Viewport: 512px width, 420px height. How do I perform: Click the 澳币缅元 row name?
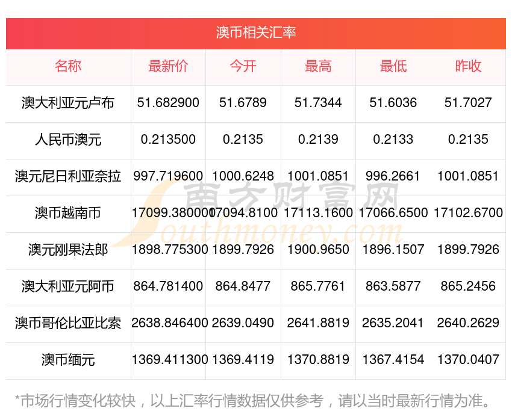point(68,360)
